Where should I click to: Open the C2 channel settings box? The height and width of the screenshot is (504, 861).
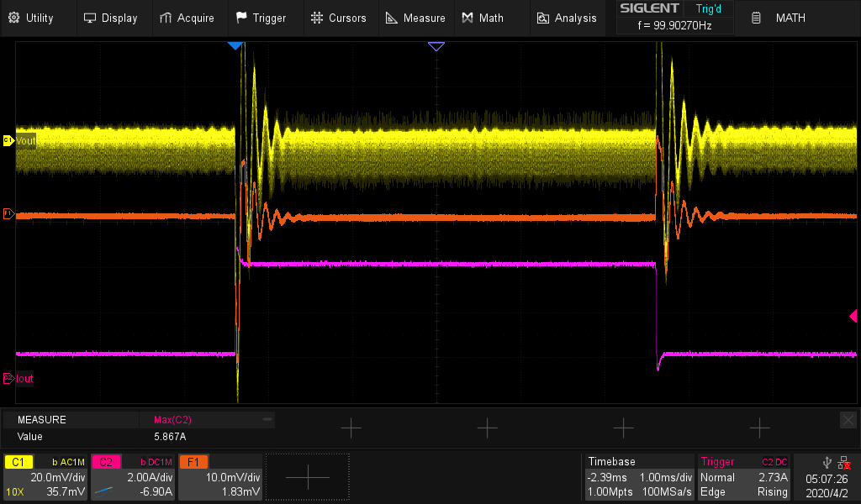[x=132, y=477]
